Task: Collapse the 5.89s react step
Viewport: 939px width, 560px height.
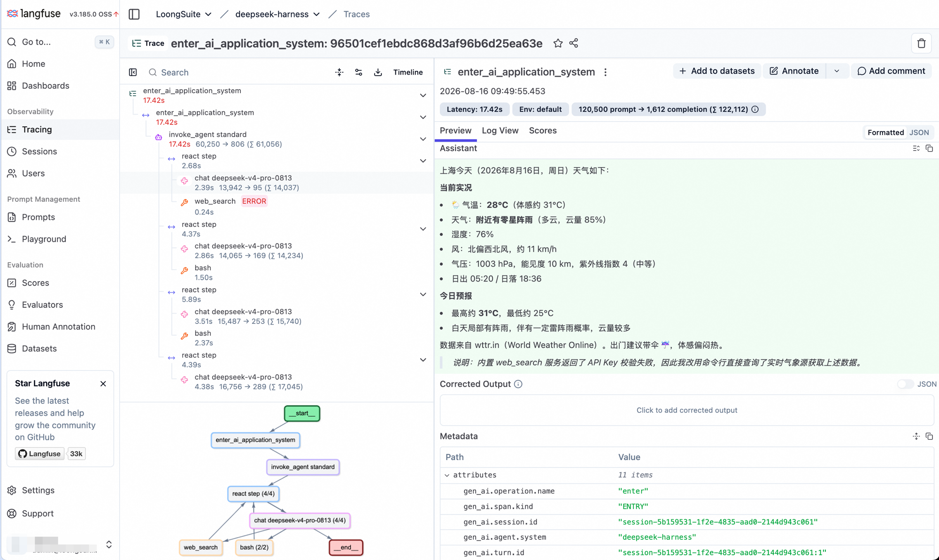Action: click(423, 294)
